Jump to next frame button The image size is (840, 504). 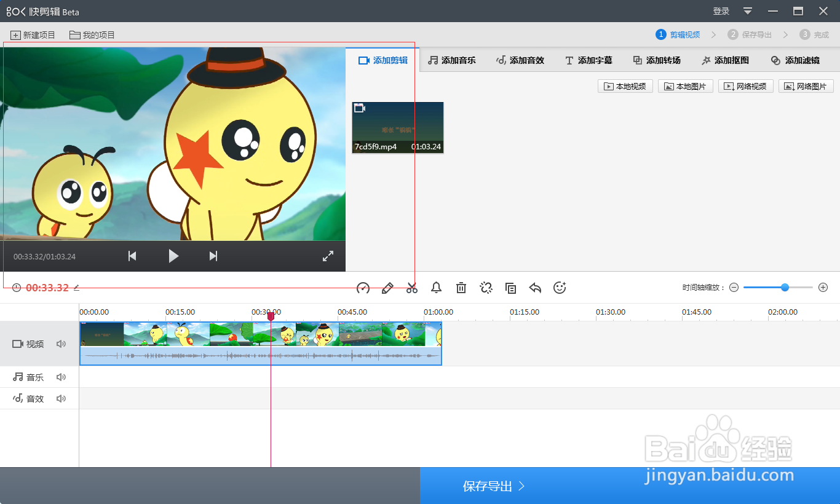tap(213, 256)
